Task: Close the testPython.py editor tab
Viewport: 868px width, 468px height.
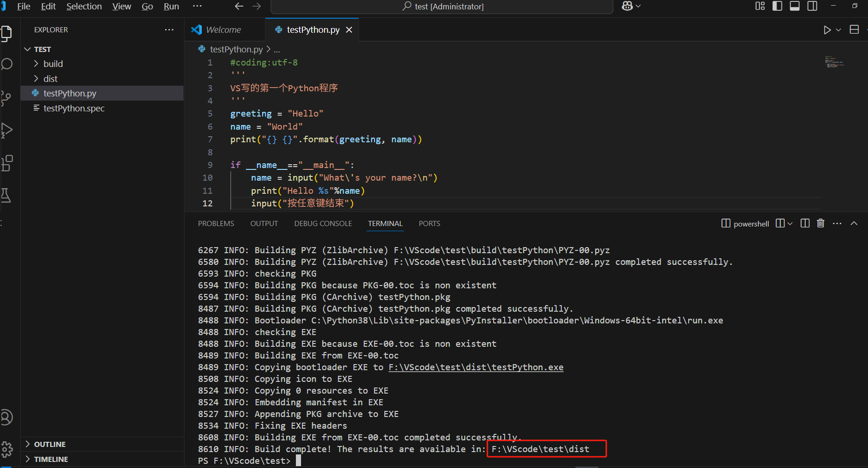Action: pos(349,29)
